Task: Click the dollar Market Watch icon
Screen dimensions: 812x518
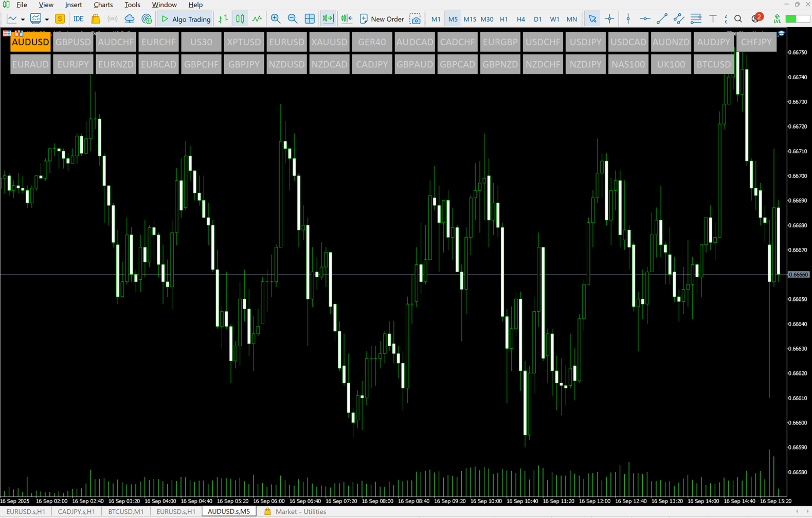Action: (60, 19)
